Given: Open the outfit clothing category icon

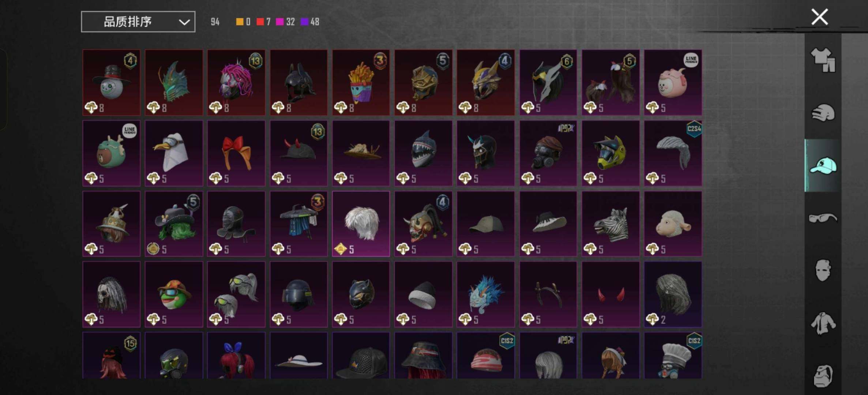Looking at the screenshot, I should coord(823,60).
